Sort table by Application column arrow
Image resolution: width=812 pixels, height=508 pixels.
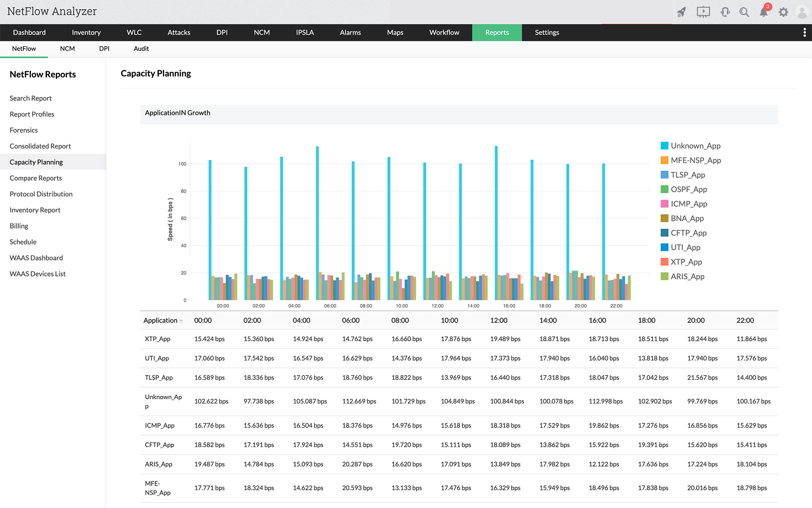tap(181, 321)
